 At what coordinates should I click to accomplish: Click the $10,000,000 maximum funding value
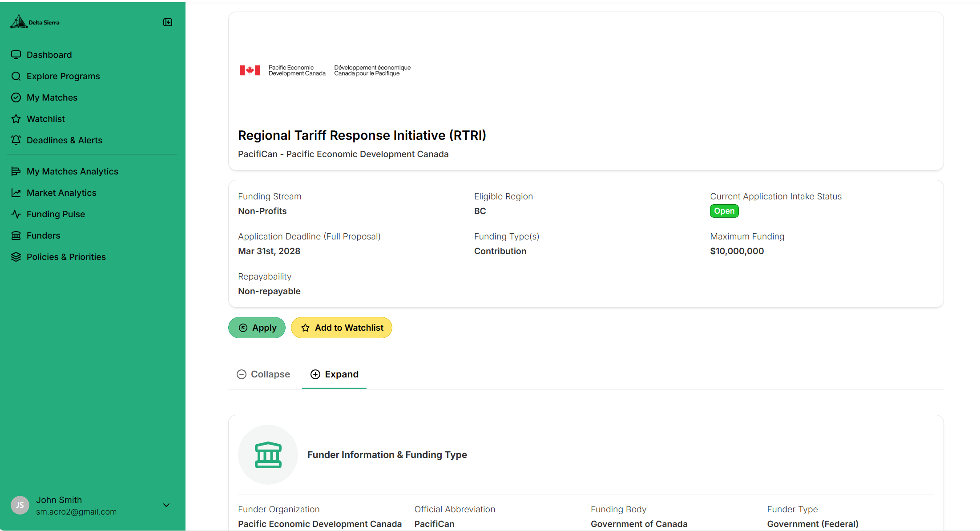(737, 251)
